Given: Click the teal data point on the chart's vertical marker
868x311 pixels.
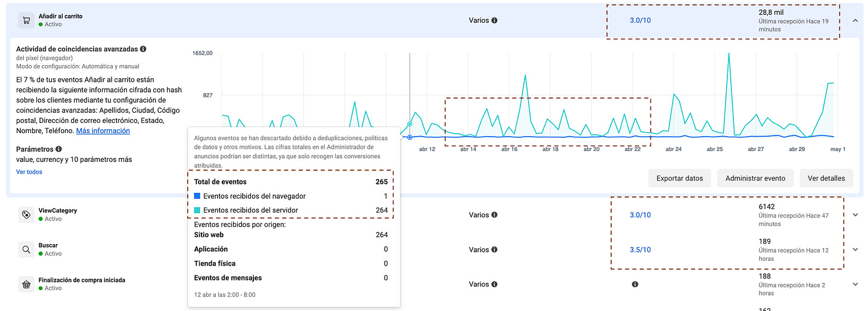Looking at the screenshot, I should click(410, 124).
